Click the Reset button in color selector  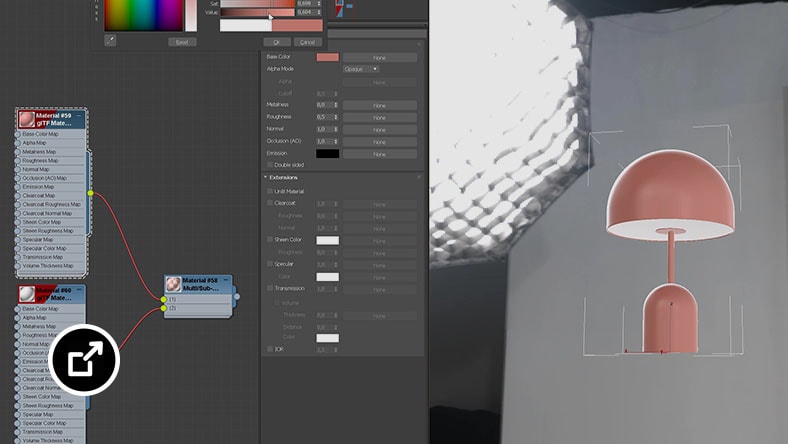point(181,42)
